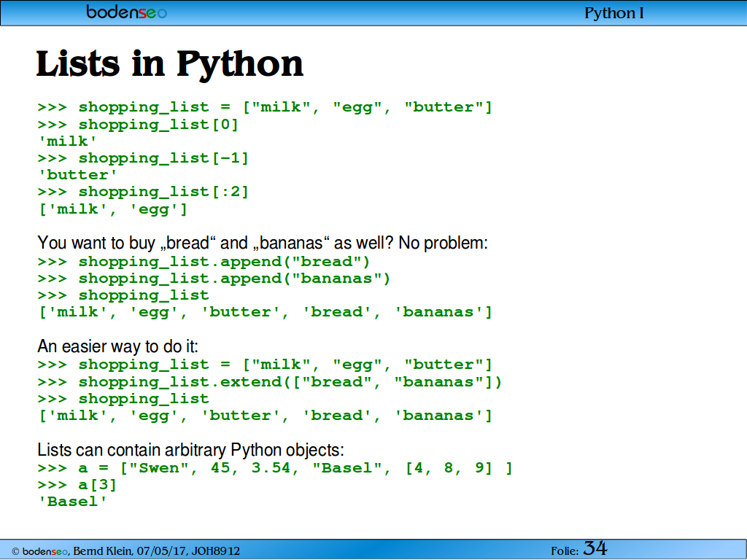The width and height of the screenshot is (747, 560).
Task: Click the line assigning shopping_list above shopping_list[0]
Action: pos(265,108)
